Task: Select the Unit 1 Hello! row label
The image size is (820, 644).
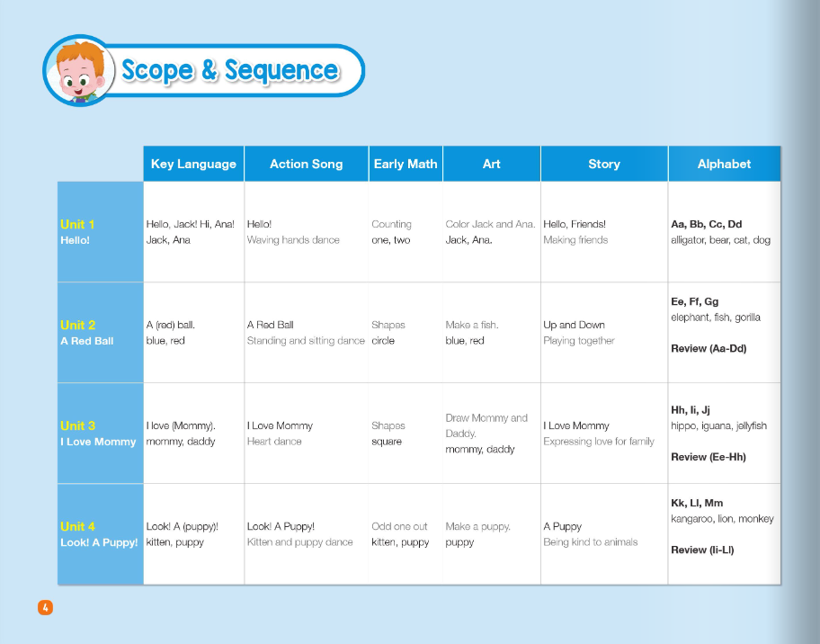Action: pos(78,232)
